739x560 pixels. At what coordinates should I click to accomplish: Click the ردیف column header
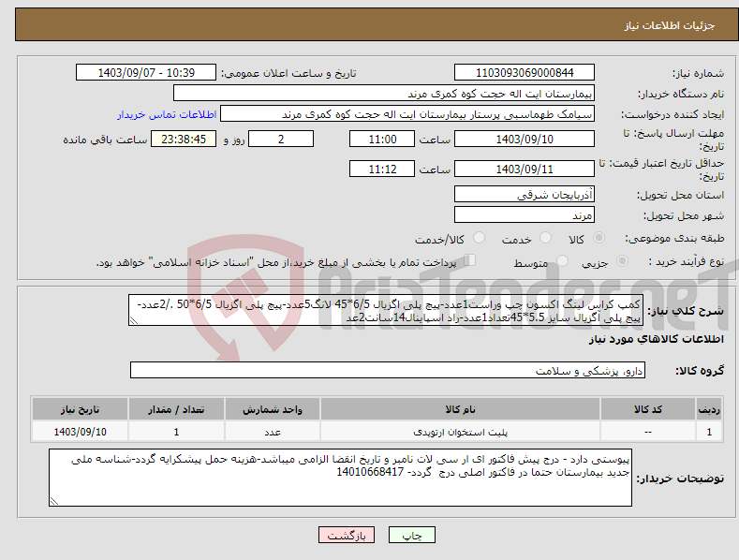tap(709, 409)
